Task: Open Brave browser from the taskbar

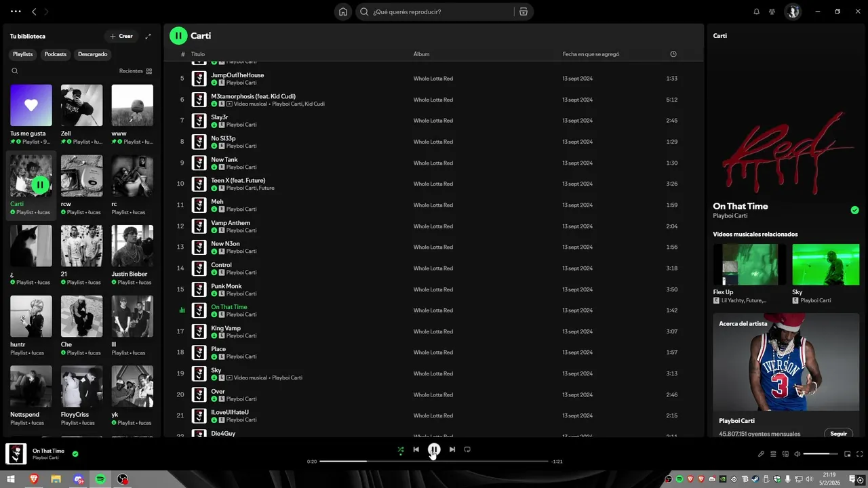Action: [34, 479]
